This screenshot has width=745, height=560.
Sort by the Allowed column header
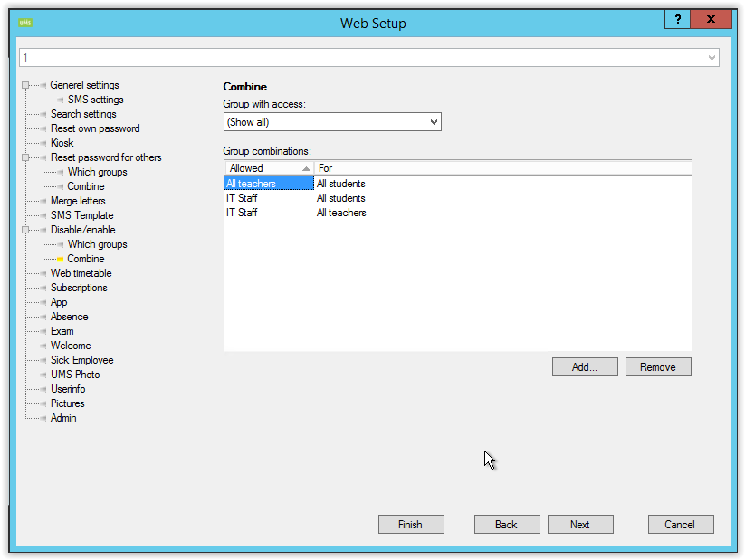tap(268, 168)
